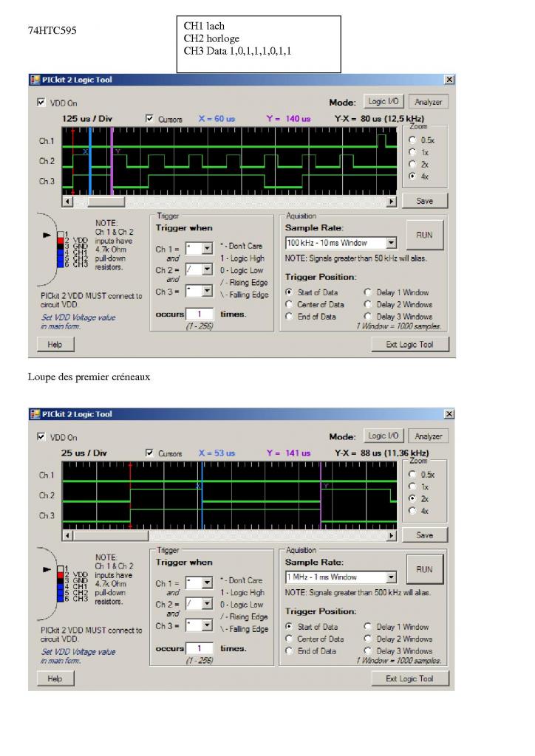Switch to Logic I/O mode in upper window
Image resolution: width=535 pixels, height=756 pixels.
383,101
